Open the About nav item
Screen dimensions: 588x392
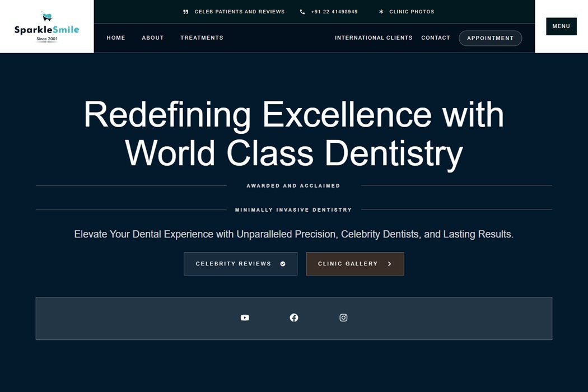(x=153, y=38)
